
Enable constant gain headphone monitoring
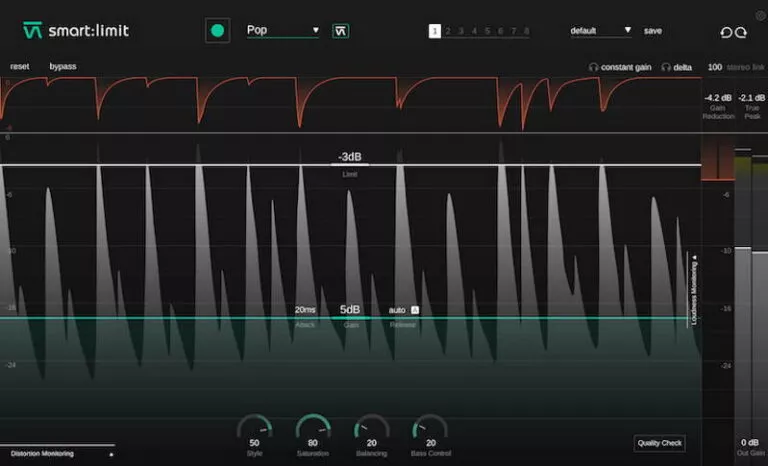pos(621,67)
